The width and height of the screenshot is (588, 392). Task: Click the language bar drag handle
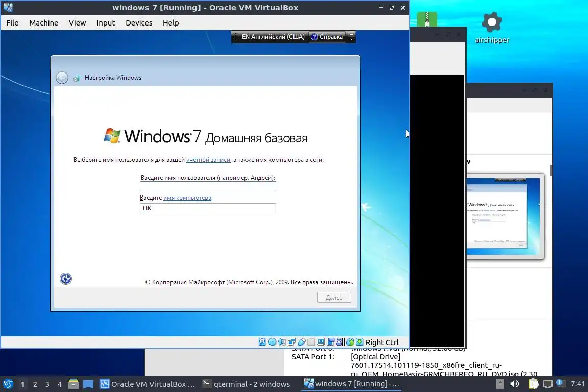click(x=235, y=37)
